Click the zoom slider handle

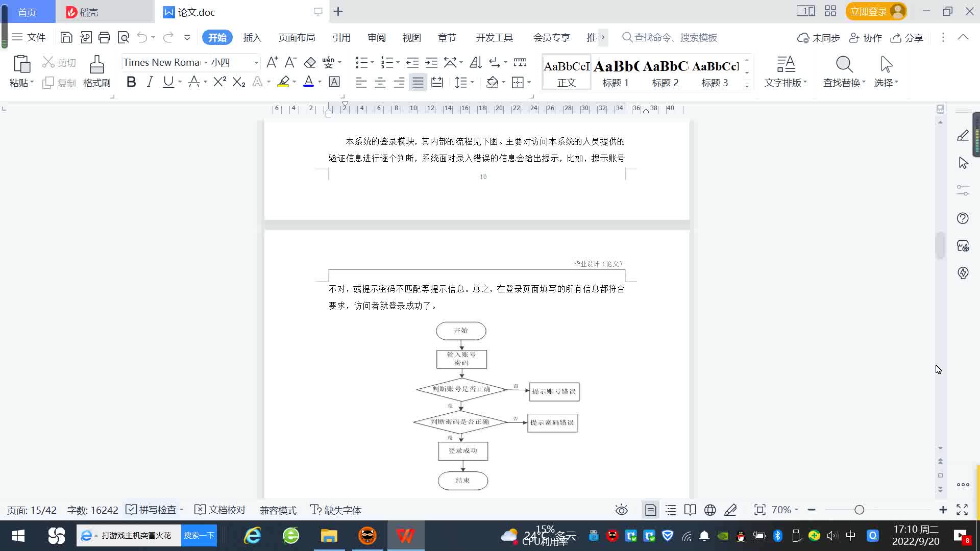[x=859, y=510]
